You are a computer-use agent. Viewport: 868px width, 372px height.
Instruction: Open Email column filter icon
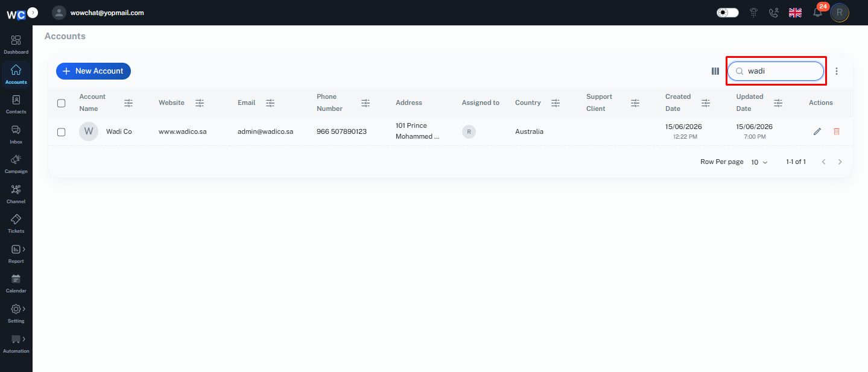[270, 103]
